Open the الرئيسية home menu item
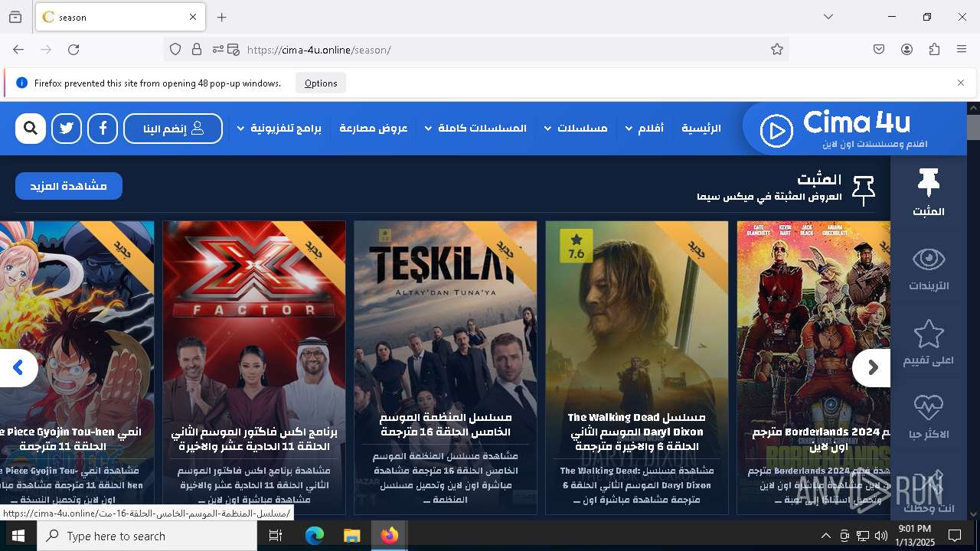Image resolution: width=980 pixels, height=551 pixels. [701, 129]
